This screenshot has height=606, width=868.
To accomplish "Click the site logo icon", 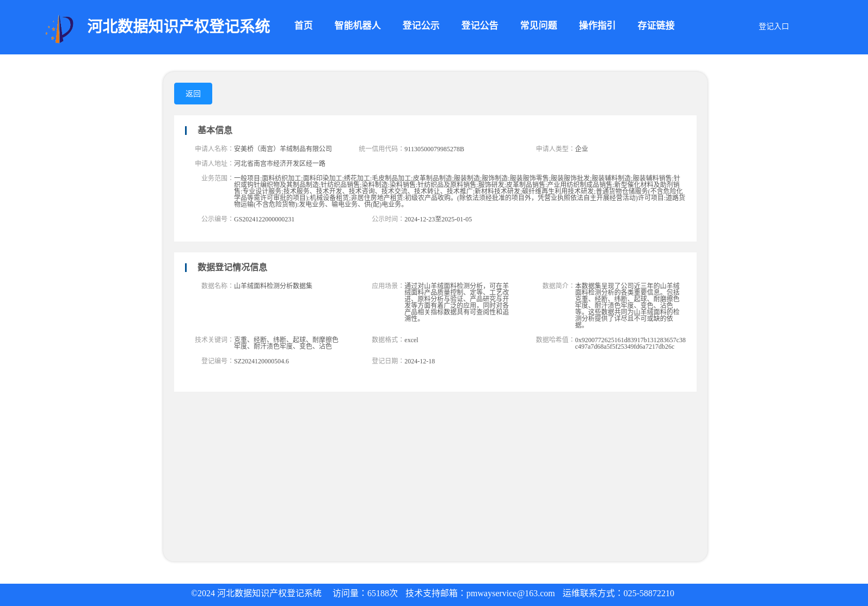I will click(x=59, y=29).
